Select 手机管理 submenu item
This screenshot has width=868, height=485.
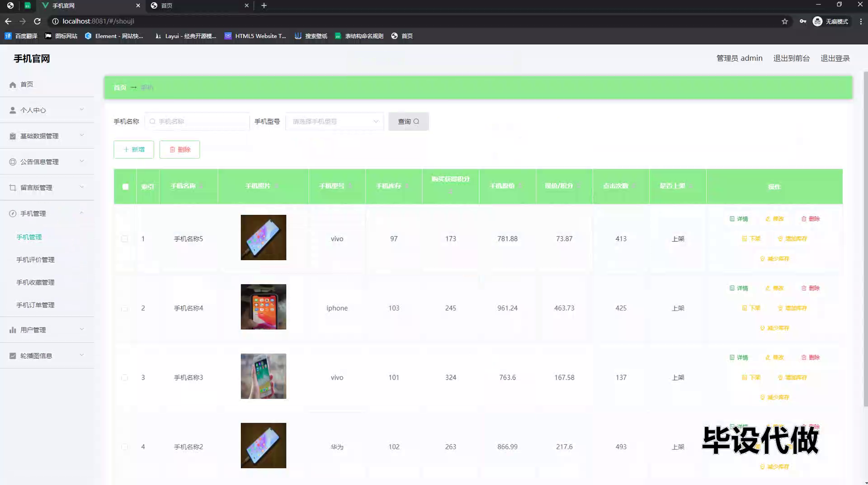click(29, 237)
